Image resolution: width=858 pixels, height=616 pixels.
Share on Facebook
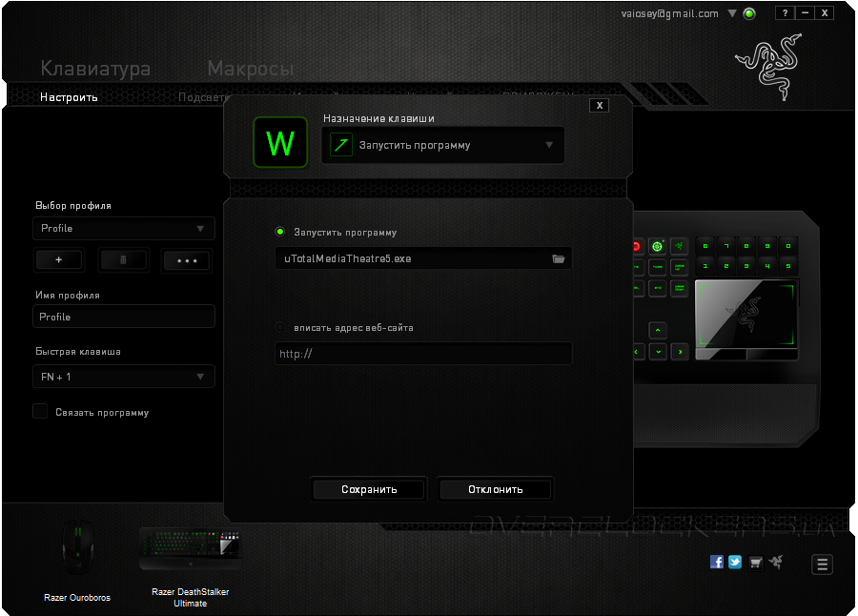(x=716, y=562)
